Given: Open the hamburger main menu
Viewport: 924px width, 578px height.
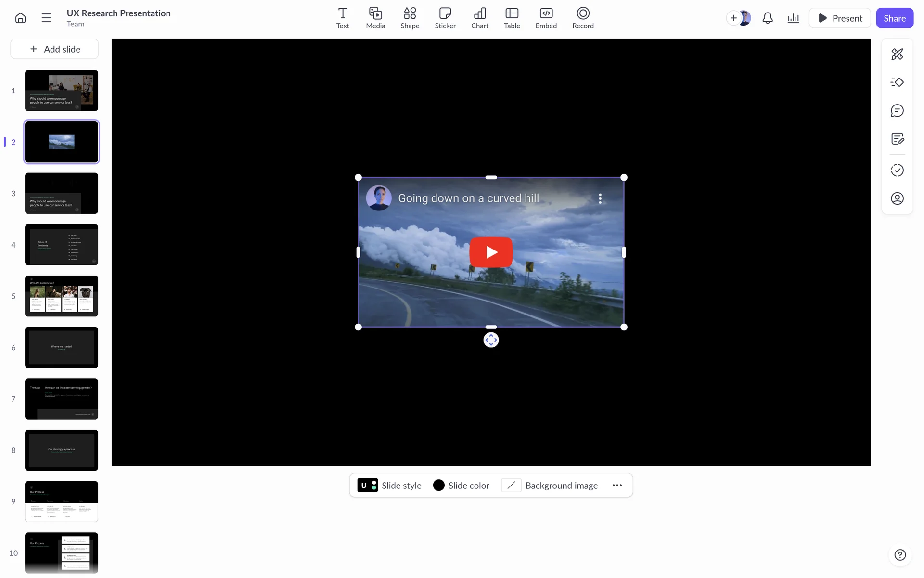Looking at the screenshot, I should coord(46,18).
